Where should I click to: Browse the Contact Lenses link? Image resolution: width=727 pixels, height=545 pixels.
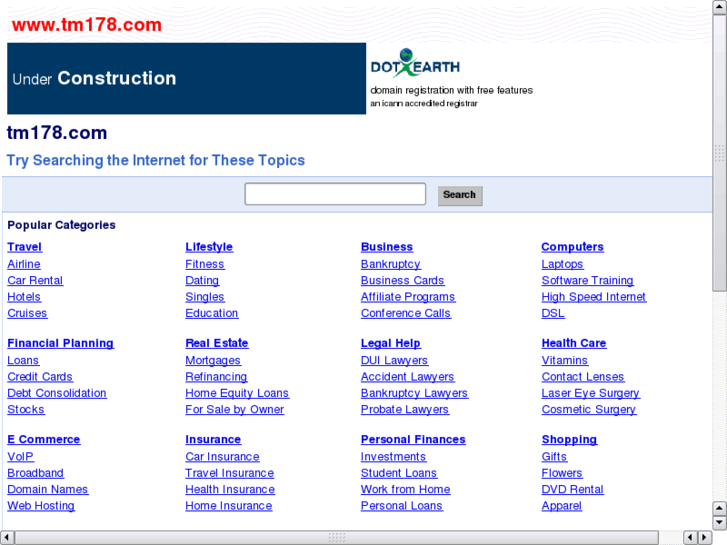[x=583, y=377]
